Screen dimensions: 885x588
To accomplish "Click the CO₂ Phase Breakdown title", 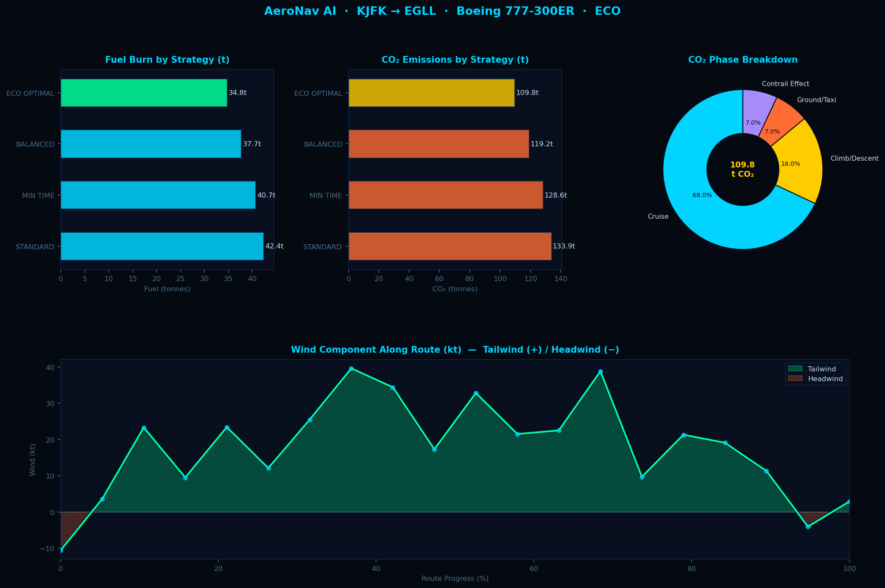I will [743, 60].
